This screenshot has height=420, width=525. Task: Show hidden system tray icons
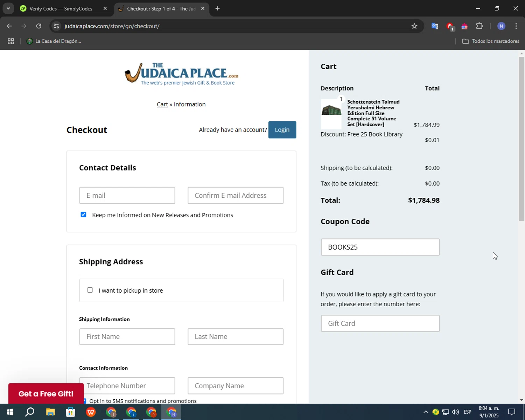(x=426, y=412)
